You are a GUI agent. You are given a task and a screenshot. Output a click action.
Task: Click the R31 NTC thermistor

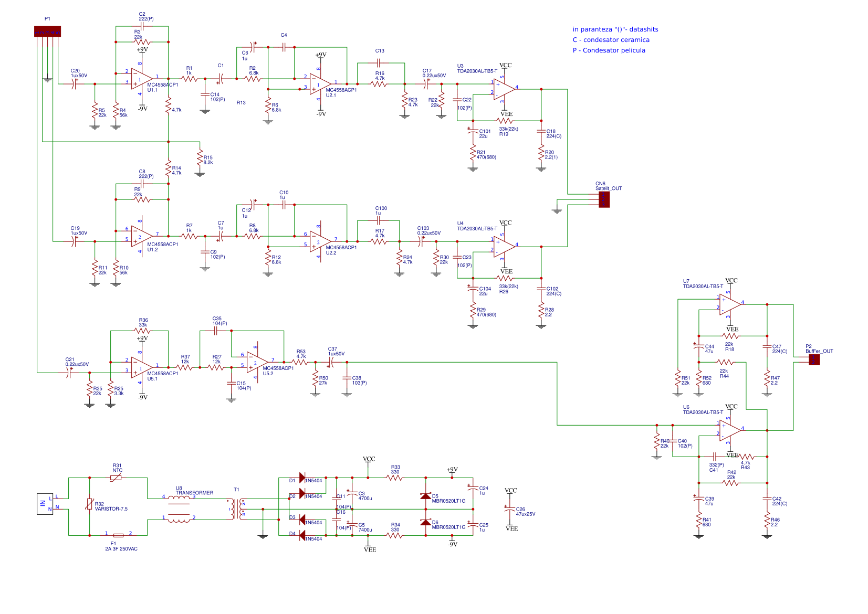click(x=116, y=478)
